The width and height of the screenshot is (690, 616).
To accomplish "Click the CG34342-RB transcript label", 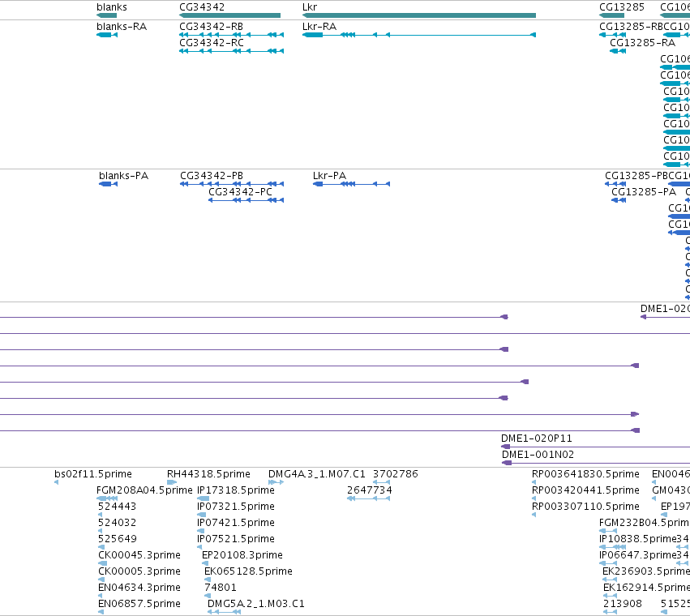I will pyautogui.click(x=212, y=27).
